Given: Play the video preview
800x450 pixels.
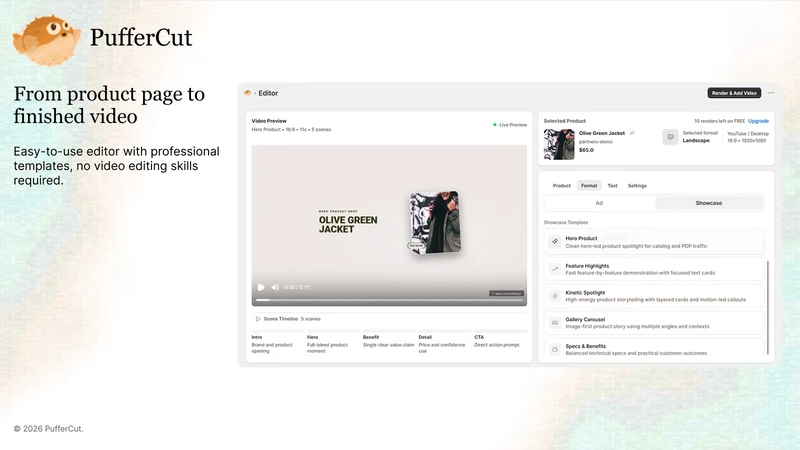Looking at the screenshot, I should click(261, 287).
